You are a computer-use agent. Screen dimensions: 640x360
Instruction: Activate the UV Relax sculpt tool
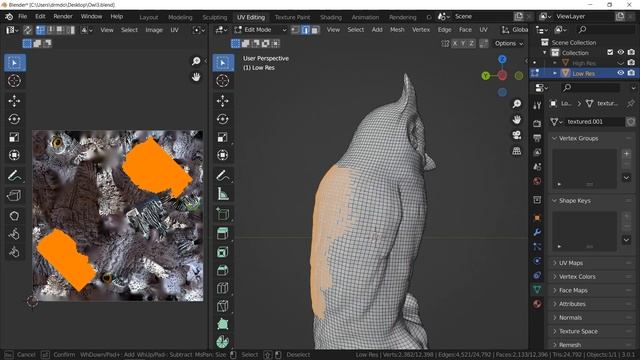point(15,234)
